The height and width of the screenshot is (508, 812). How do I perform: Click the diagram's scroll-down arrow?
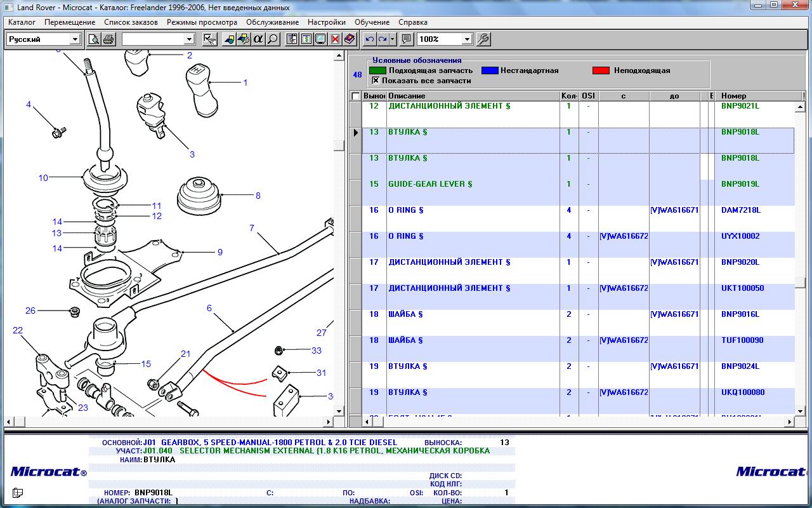(339, 411)
